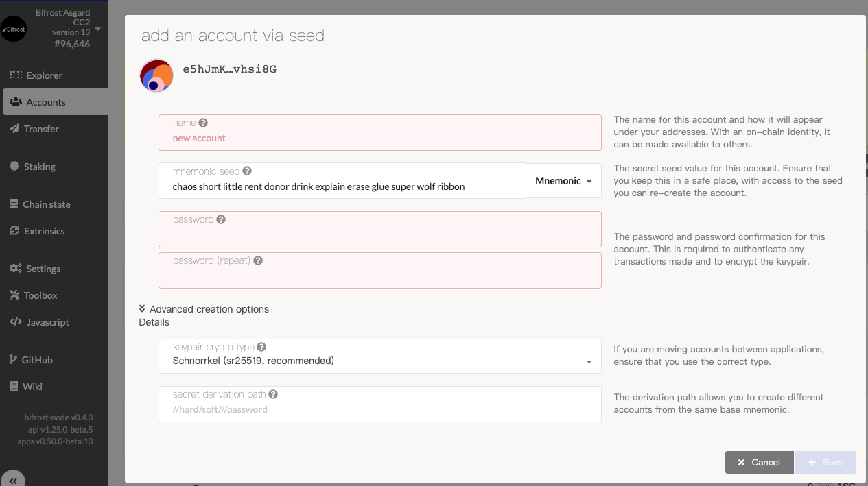
Task: Click help icon next to password (repeat)
Action: [x=258, y=261]
